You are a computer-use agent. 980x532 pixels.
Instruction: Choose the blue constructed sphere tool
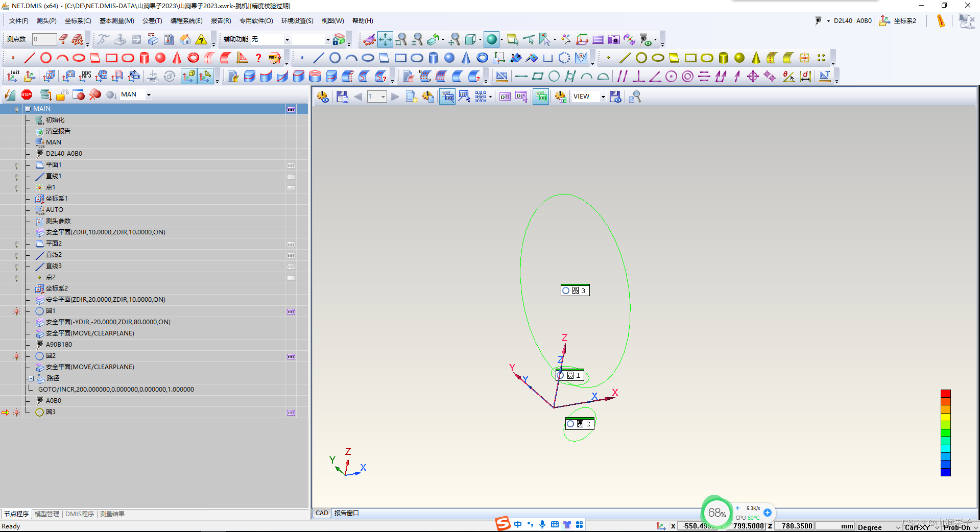point(449,58)
